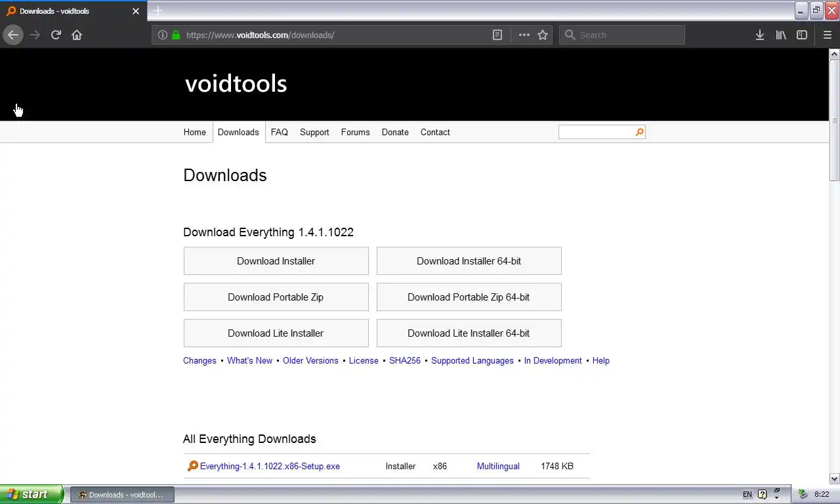Toggle reader view icon in address bar
The width and height of the screenshot is (840, 504).
coord(497,35)
